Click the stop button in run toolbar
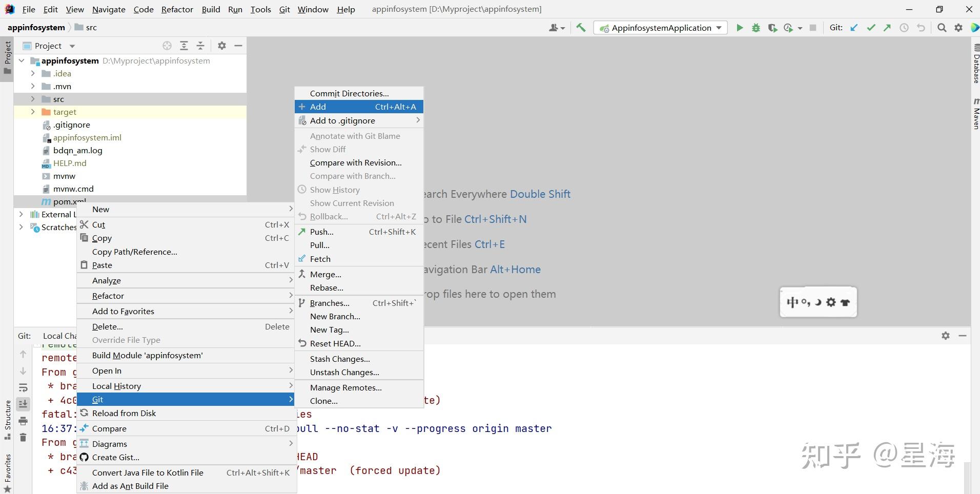Image resolution: width=980 pixels, height=494 pixels. point(813,28)
